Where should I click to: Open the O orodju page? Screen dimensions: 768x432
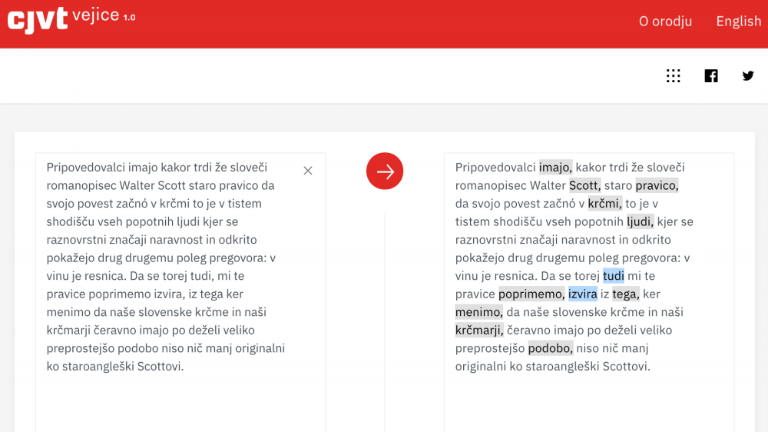pyautogui.click(x=665, y=21)
